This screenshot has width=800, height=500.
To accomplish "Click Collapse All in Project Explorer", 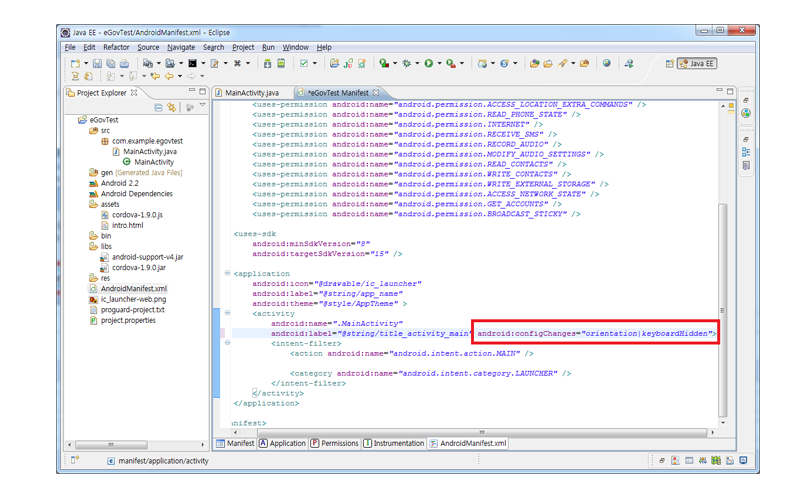I will click(x=158, y=107).
